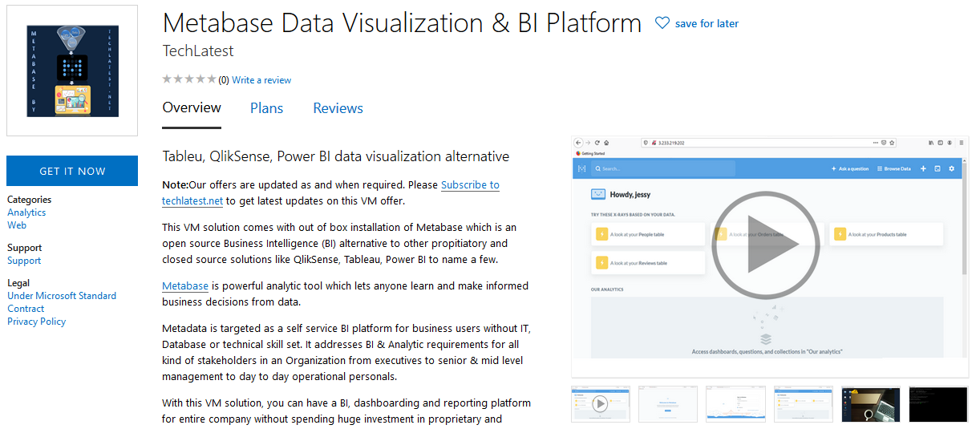Screen dimensions: 980x429
Task: Click the save for later text
Action: (x=707, y=24)
